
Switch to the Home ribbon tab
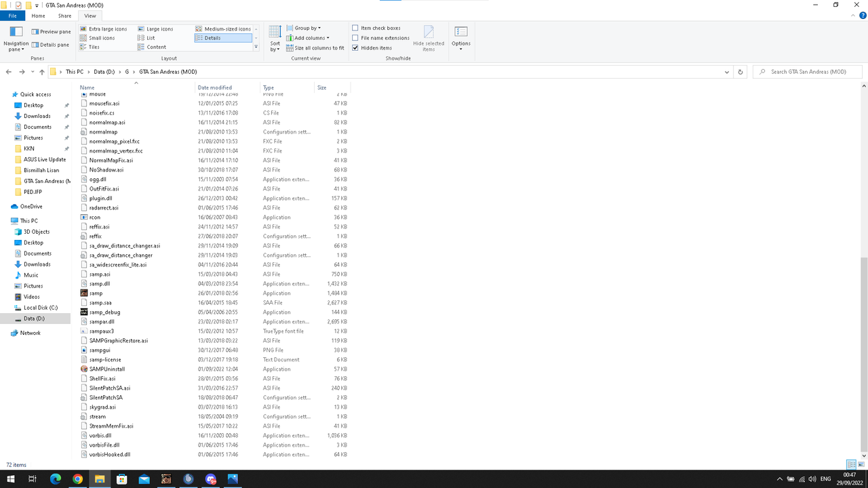click(x=38, y=16)
